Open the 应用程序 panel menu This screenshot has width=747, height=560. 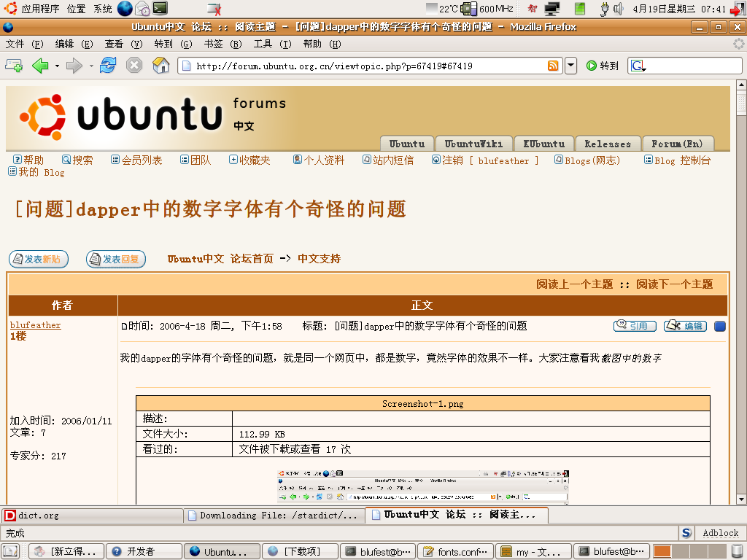click(31, 9)
